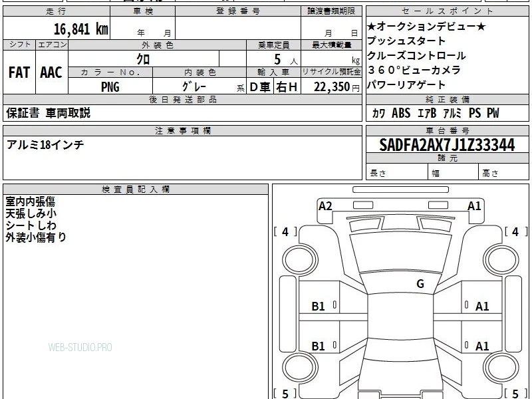The width and height of the screenshot is (532, 399).
Task: Click the A1 mark on the rear door
Action: coord(482,346)
